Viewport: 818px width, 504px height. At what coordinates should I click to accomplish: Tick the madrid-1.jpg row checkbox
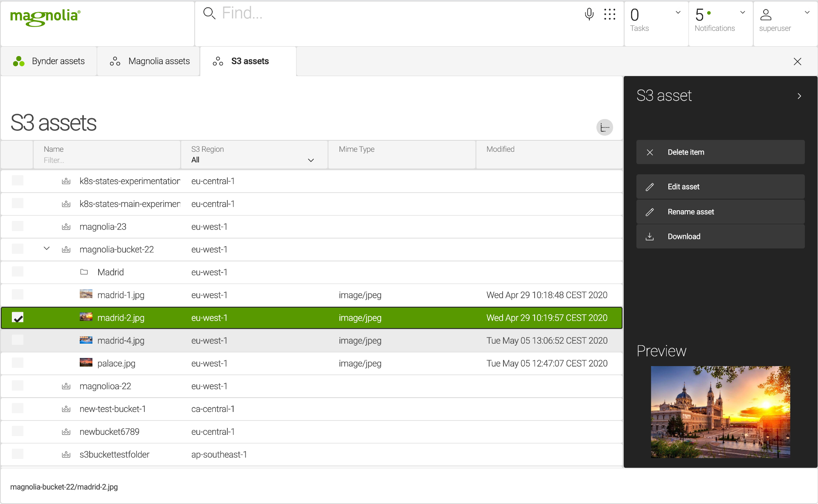(18, 295)
